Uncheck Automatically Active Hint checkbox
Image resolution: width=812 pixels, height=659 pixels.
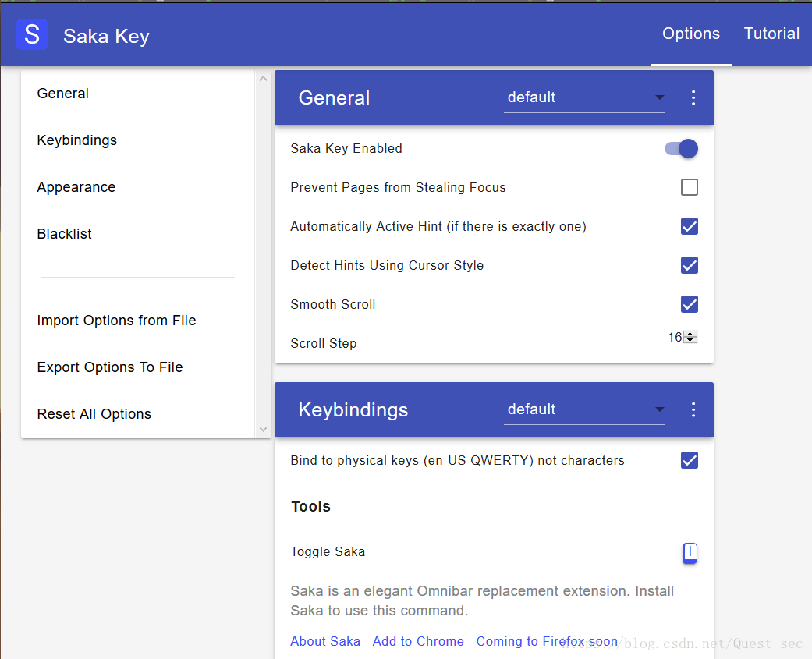click(690, 226)
